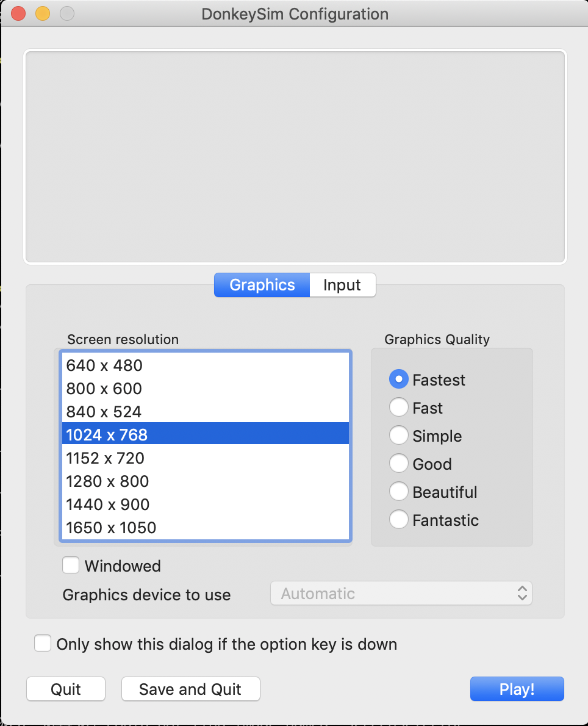Pick Fantastic graphics quality

tap(399, 520)
